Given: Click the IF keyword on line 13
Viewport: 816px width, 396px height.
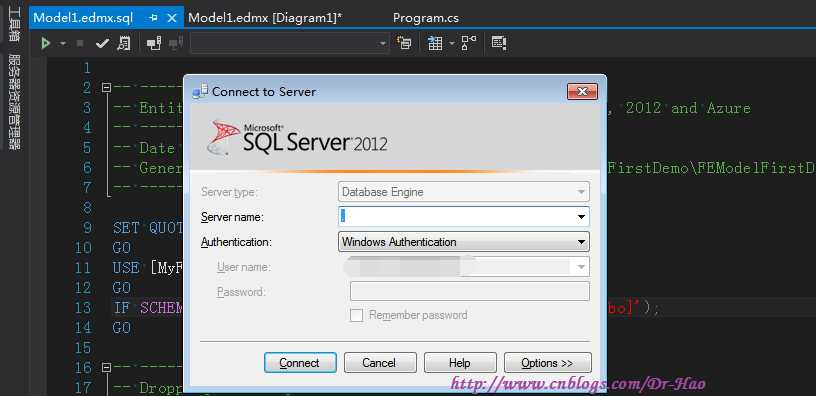Looking at the screenshot, I should pyautogui.click(x=121, y=308).
